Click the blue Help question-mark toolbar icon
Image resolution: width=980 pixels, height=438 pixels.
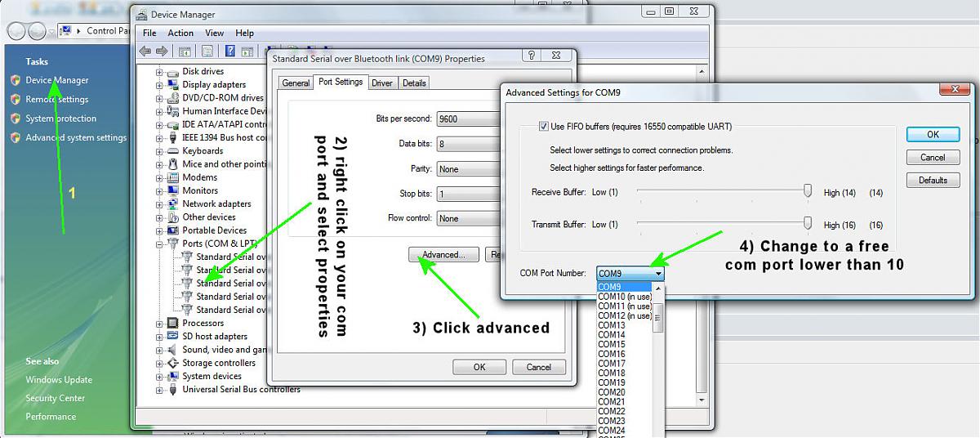229,51
